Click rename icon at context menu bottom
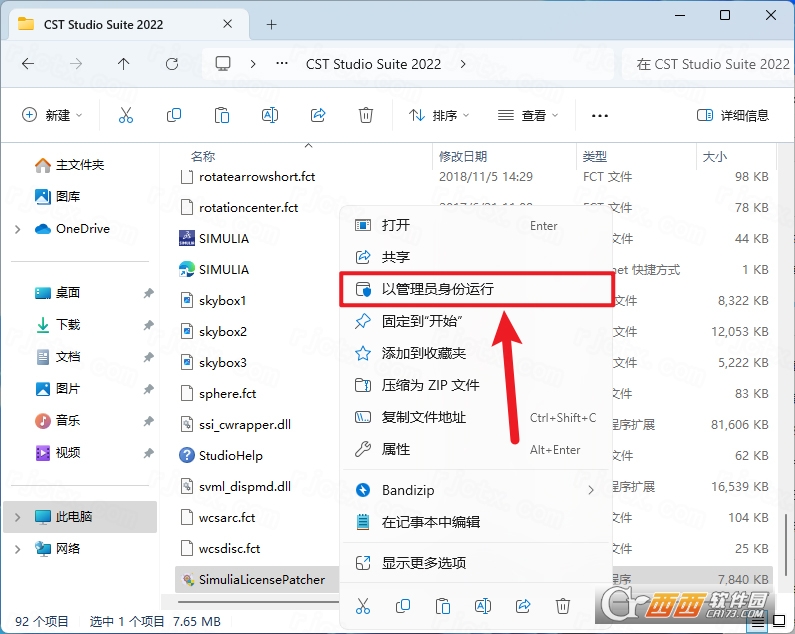The width and height of the screenshot is (795, 634). [483, 606]
